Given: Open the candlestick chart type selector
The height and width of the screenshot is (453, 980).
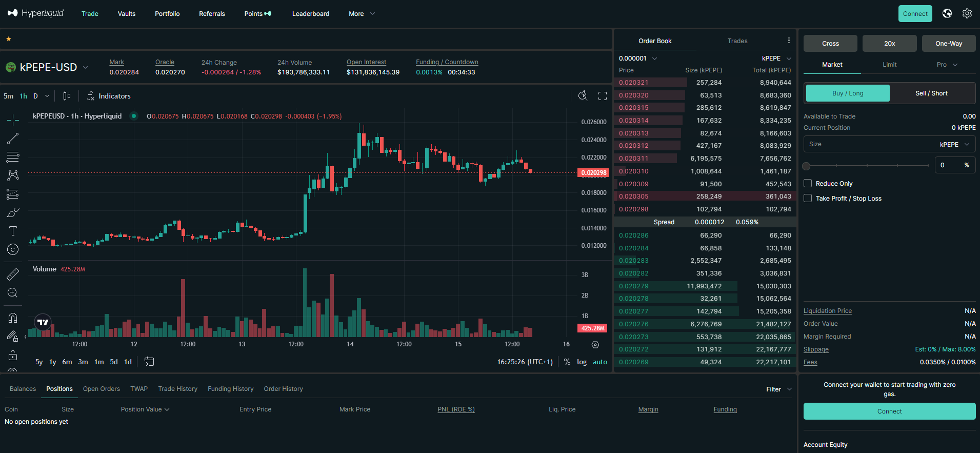Looking at the screenshot, I should (67, 96).
